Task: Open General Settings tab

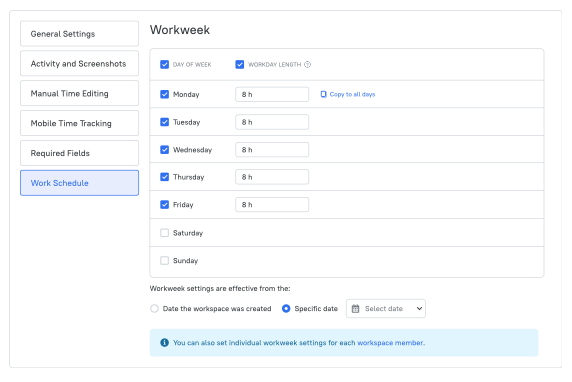Action: 80,34
